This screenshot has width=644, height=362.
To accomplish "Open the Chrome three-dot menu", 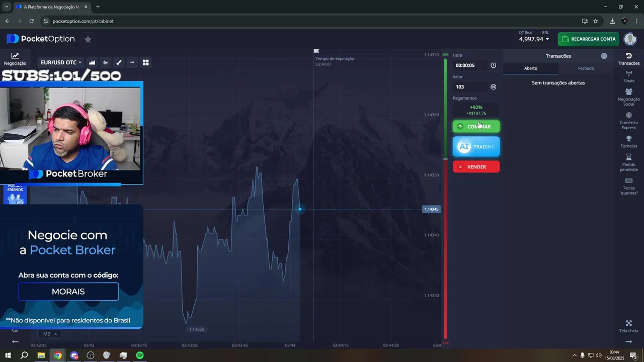I will click(x=636, y=21).
